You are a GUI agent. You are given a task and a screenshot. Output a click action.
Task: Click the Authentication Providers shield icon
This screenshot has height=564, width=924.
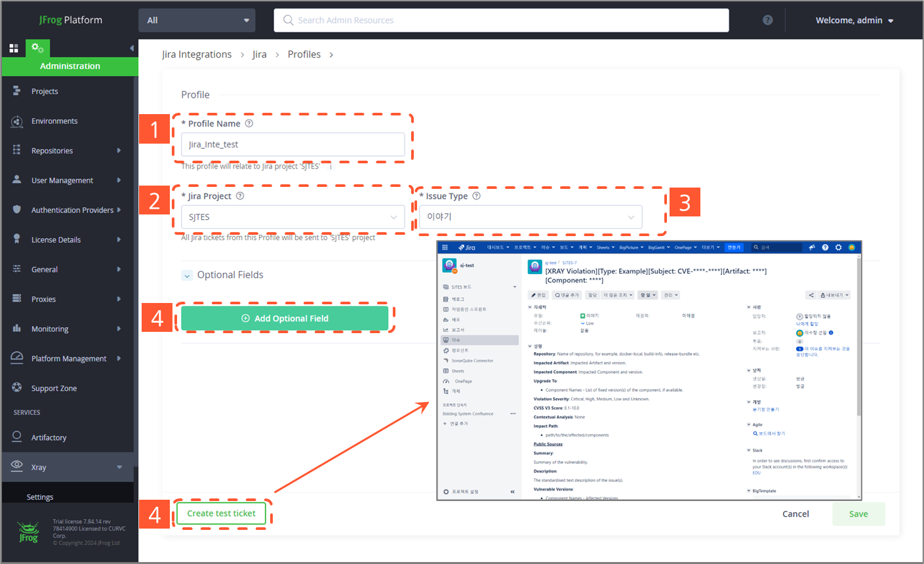16,209
